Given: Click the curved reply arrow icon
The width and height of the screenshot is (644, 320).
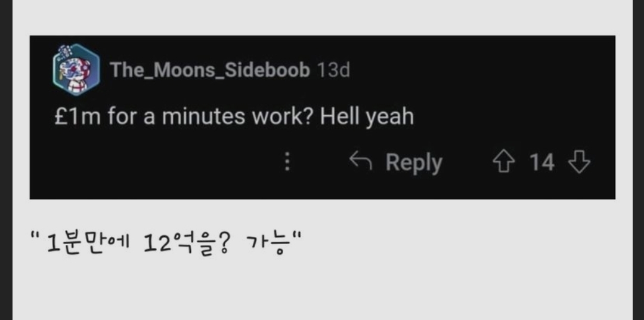Looking at the screenshot, I should 360,161.
